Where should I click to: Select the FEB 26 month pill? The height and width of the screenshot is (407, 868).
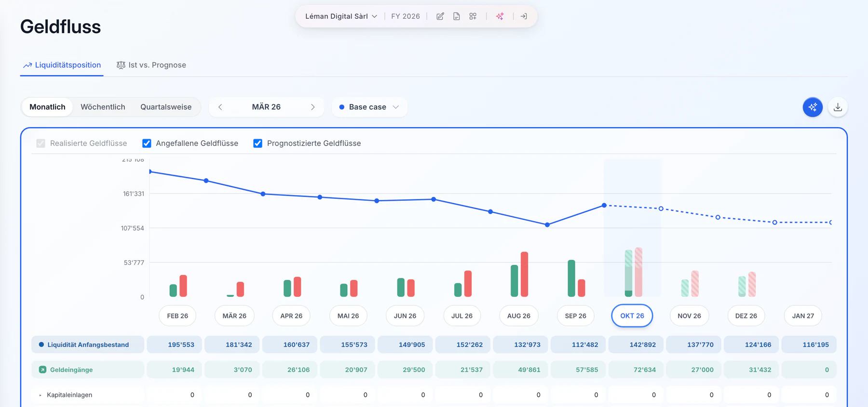coord(177,316)
